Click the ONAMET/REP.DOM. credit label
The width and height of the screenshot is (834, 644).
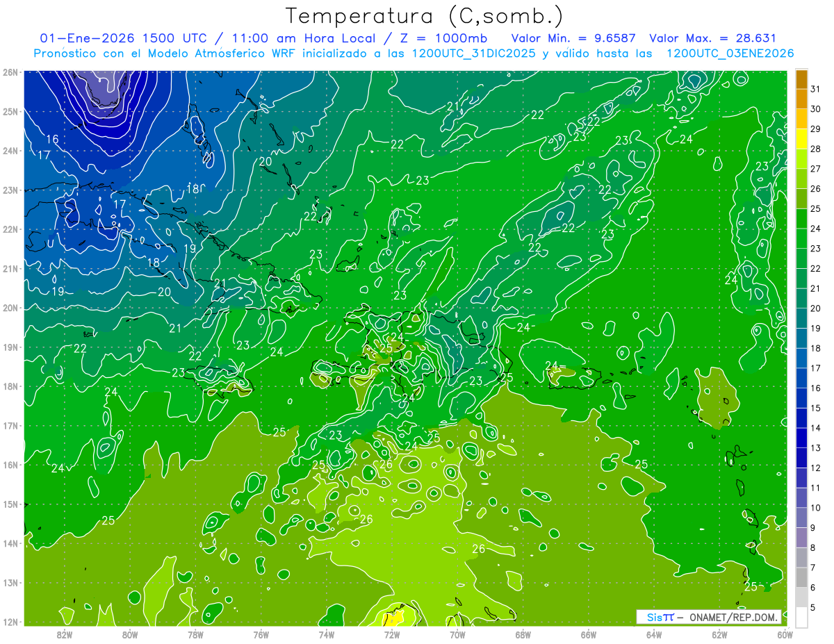(734, 617)
